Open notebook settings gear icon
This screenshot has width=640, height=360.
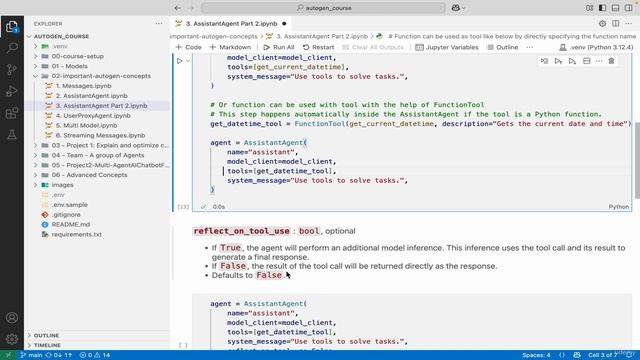(x=602, y=24)
